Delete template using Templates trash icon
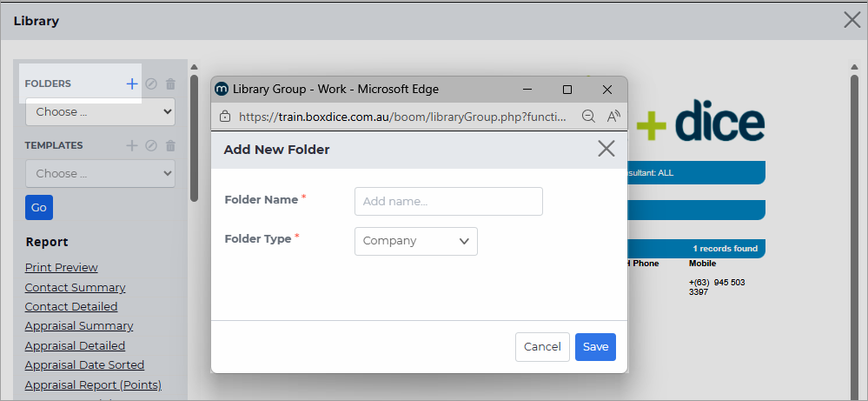 coord(170,145)
